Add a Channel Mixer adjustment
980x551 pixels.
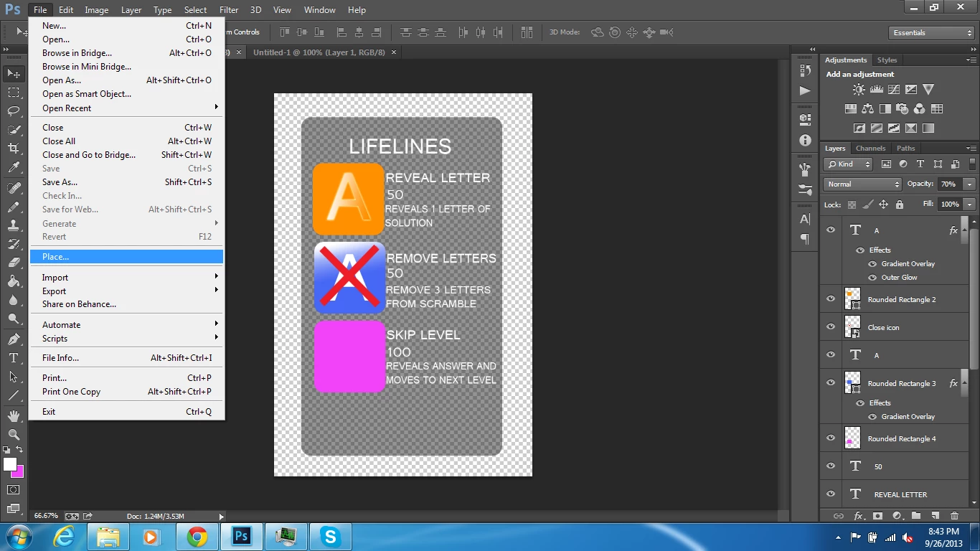point(920,109)
